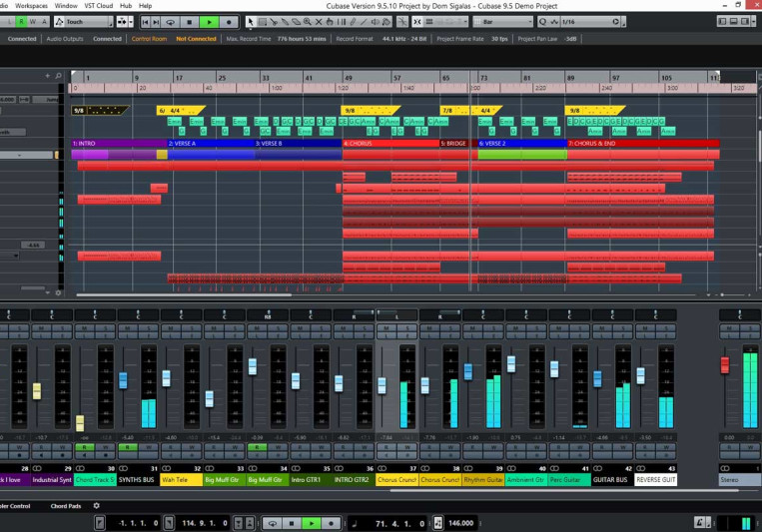Toggle Read on the SYNTHS BUS channel
Screen dimensions: 762x532
tap(127, 447)
